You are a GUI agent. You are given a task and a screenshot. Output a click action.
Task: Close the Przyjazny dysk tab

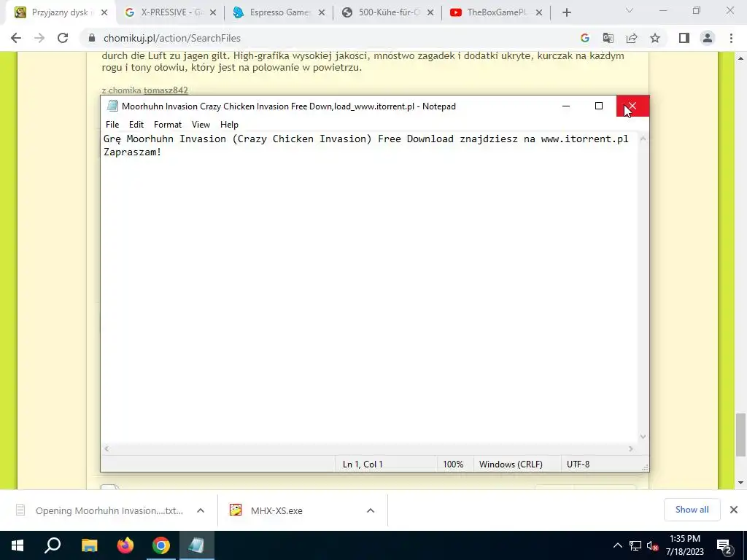(104, 13)
